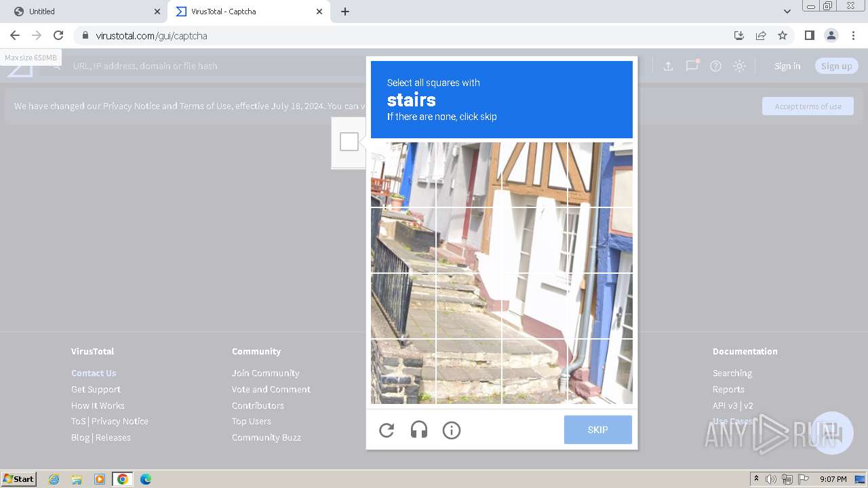Open Contributors footer link
868x488 pixels.
coord(258,405)
